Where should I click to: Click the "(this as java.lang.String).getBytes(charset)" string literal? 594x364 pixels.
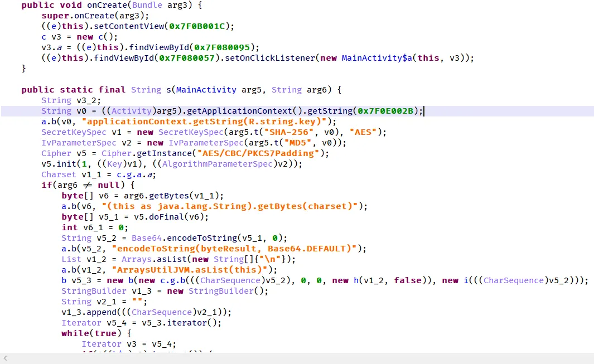(230, 206)
